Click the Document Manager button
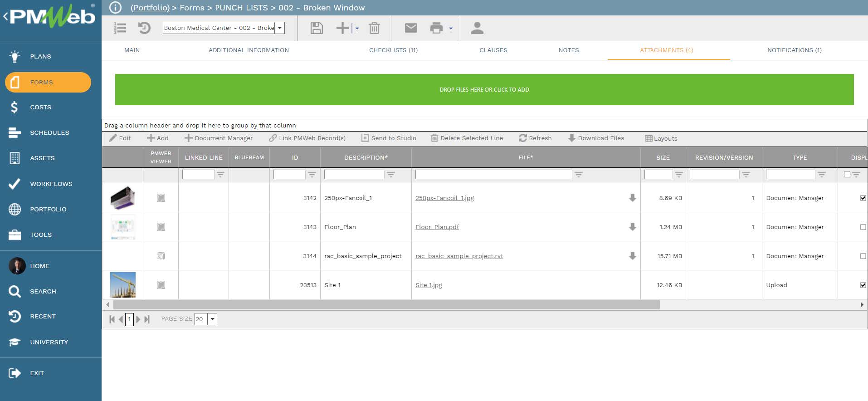The image size is (868, 401). pyautogui.click(x=219, y=138)
